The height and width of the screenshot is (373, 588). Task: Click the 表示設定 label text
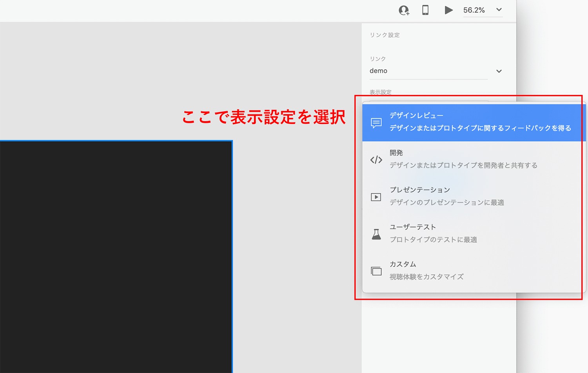[380, 92]
